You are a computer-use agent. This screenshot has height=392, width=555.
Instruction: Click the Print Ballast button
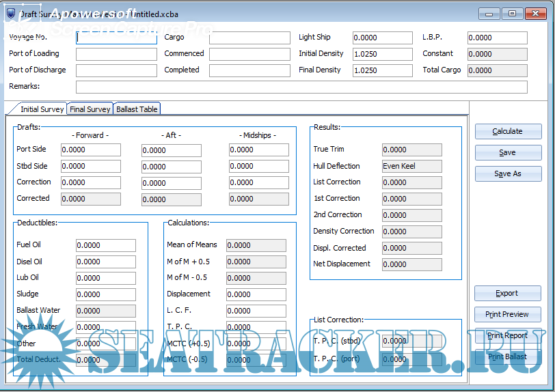(x=507, y=356)
